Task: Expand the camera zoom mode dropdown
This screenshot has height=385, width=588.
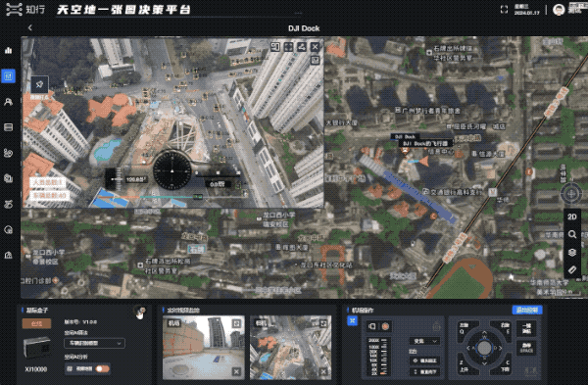Action: (425, 341)
